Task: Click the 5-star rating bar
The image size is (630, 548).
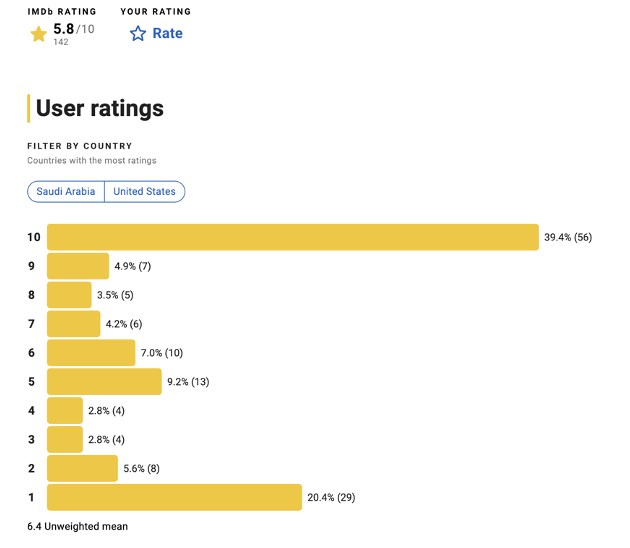Action: point(104,382)
